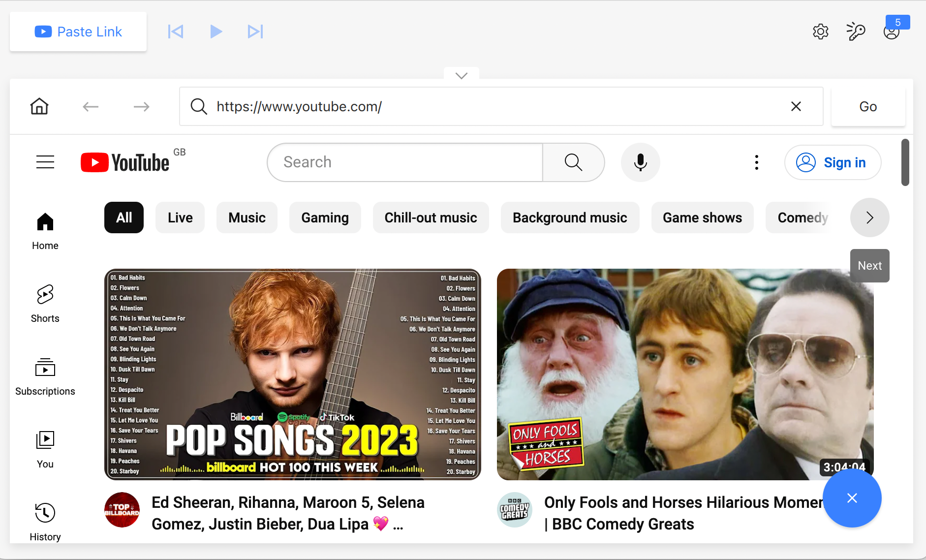
Task: Show next filter chips with arrow
Action: point(870,218)
